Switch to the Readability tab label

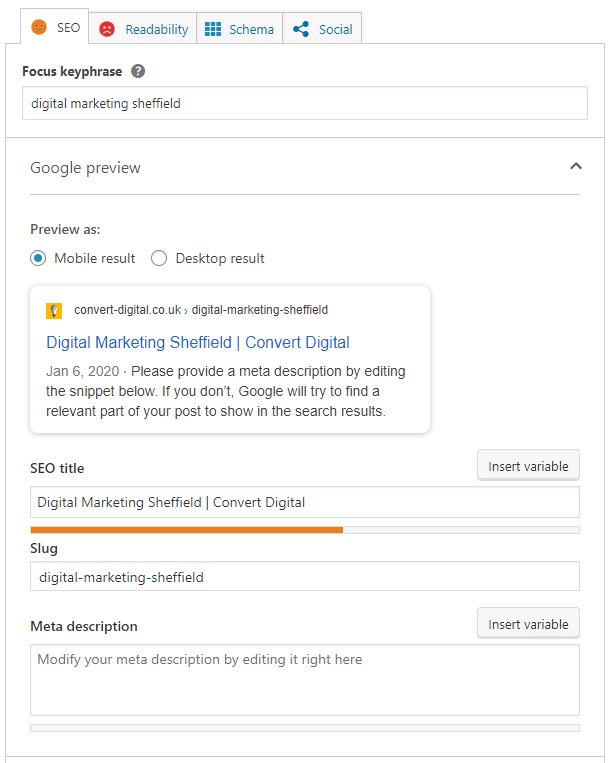point(156,29)
